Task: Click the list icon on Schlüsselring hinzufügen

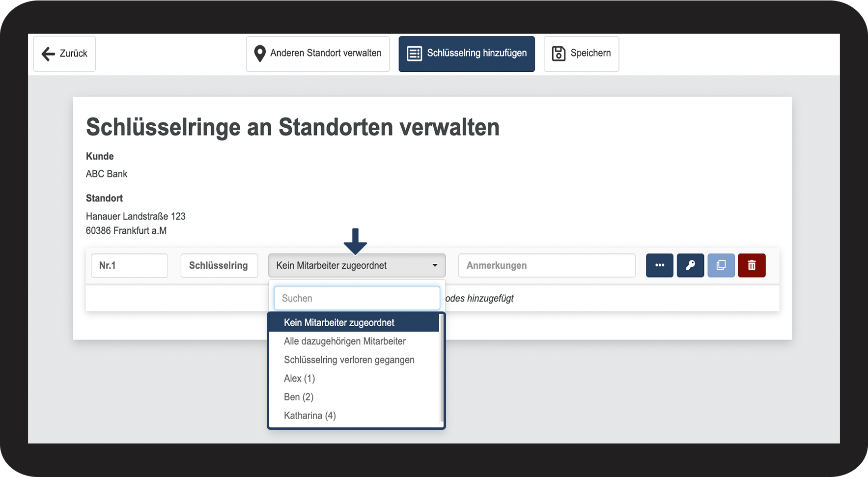Action: 414,54
